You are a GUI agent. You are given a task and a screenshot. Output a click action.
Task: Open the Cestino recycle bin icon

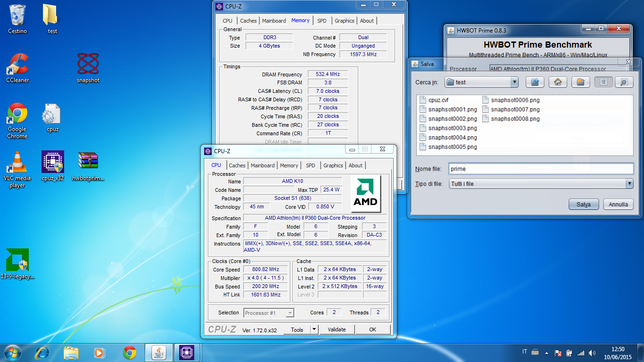pos(17,19)
